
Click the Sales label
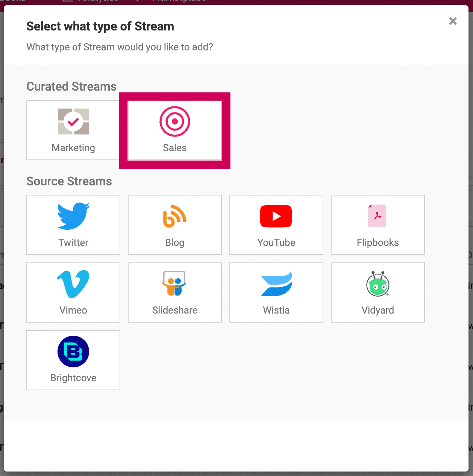click(x=175, y=148)
